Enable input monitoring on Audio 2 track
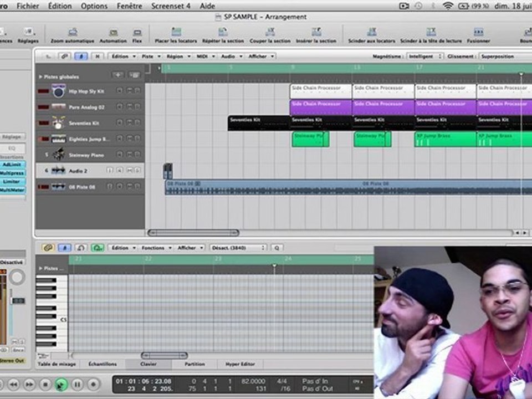532x399 pixels. (110, 170)
